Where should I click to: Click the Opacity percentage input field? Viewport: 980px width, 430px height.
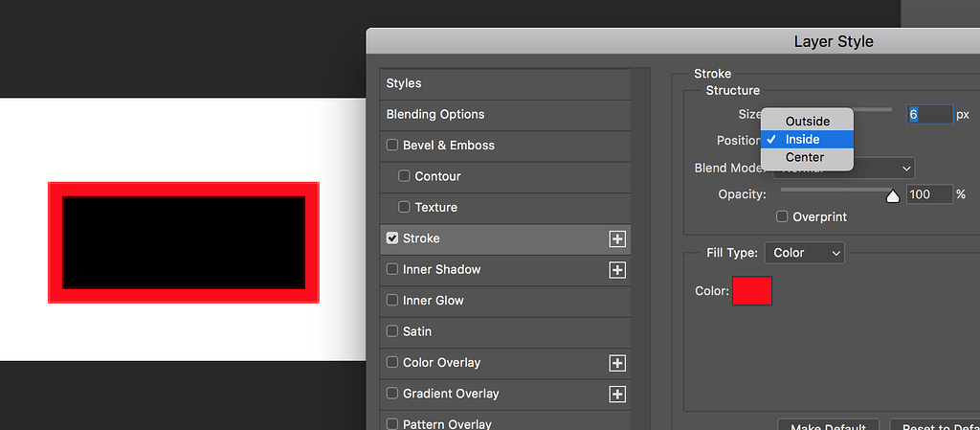(929, 194)
